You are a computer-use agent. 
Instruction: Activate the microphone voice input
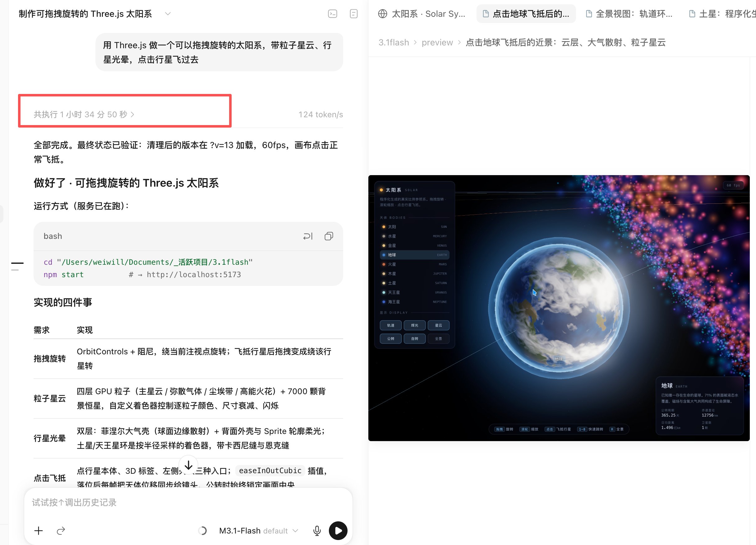(x=317, y=530)
